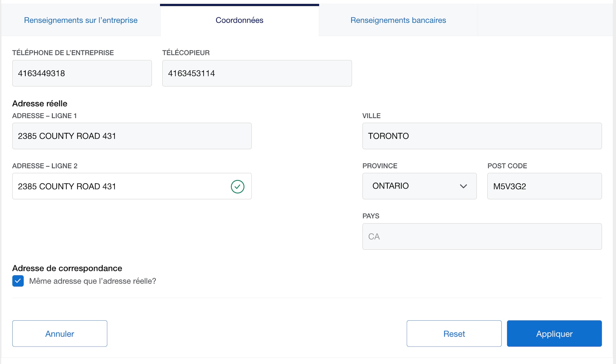The height and width of the screenshot is (364, 616).
Task: Select the TÉLÉCOPIEUR fax number field
Action: [x=257, y=73]
